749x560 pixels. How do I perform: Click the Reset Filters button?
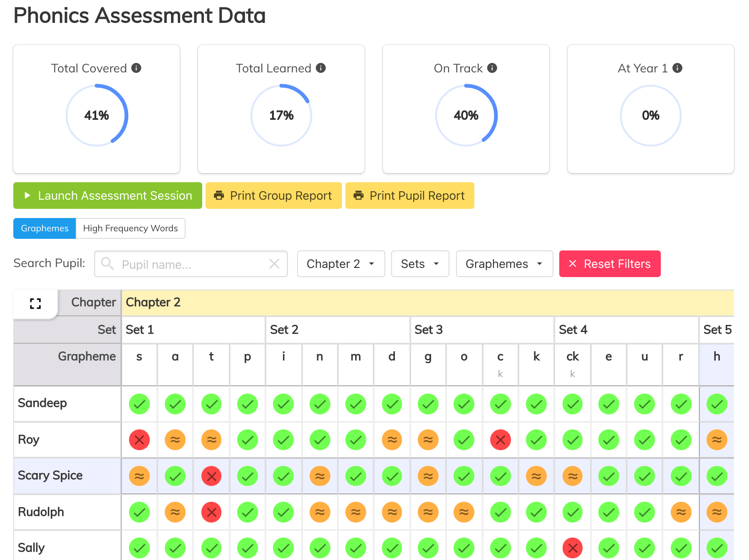[610, 264]
